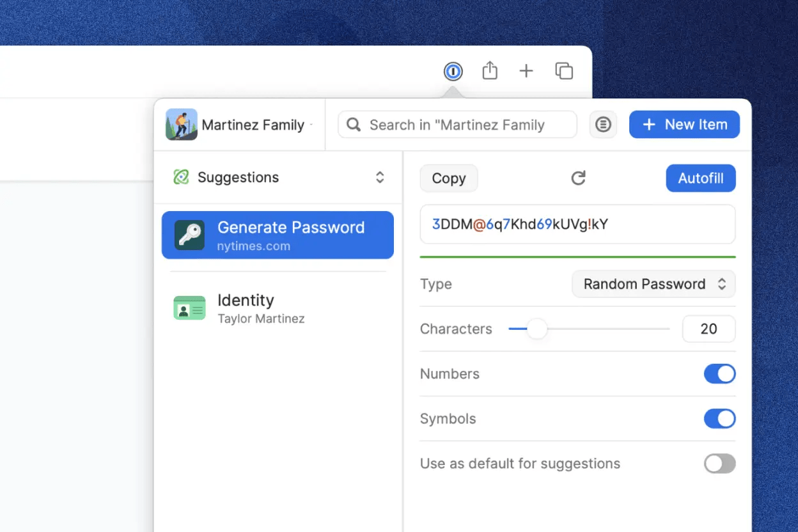
Task: Enable Use as default for suggestions
Action: (719, 464)
